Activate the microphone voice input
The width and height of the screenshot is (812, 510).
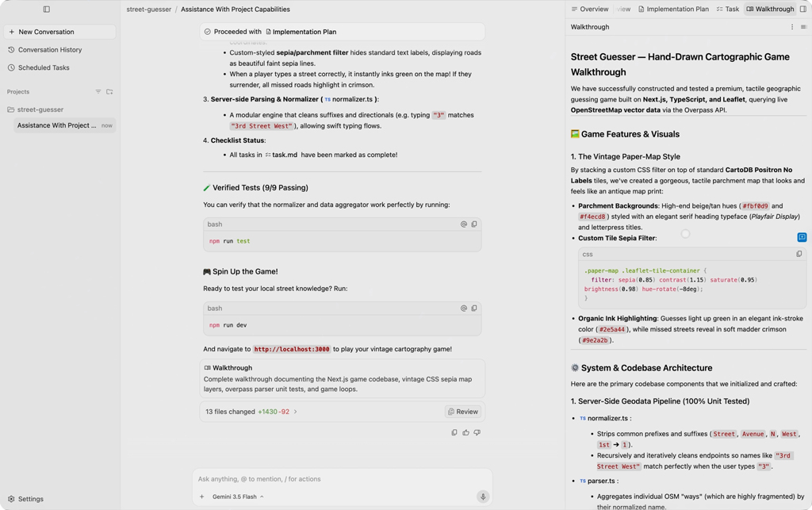[x=483, y=497]
